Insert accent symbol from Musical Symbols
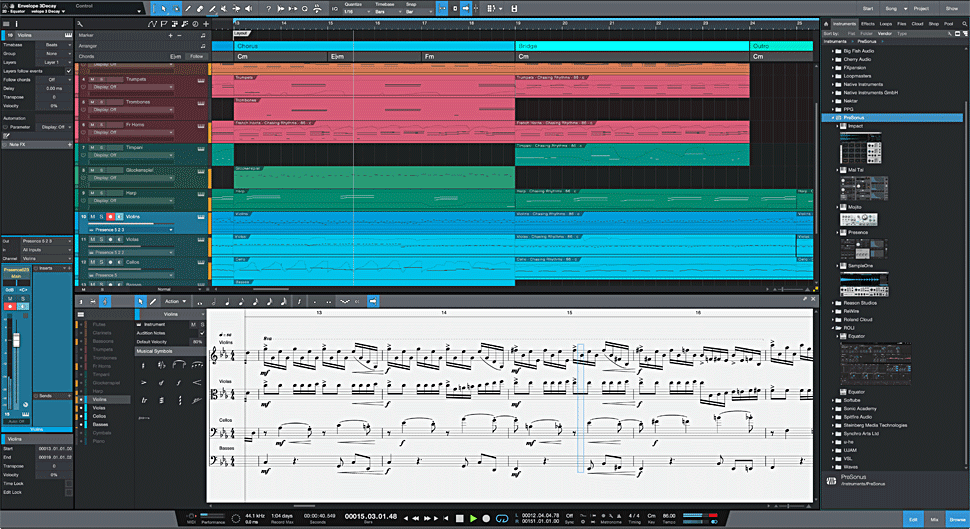The image size is (970, 529). [144, 382]
